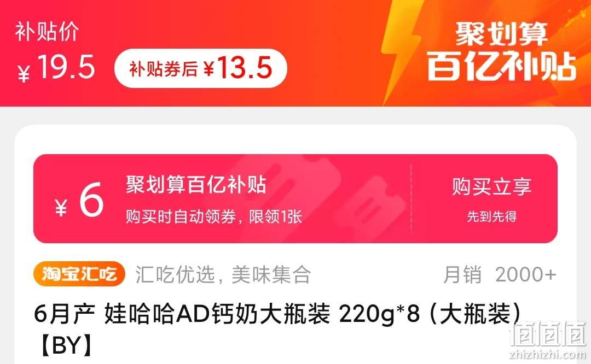Click the 聚划算百亿补贴 logo banner
591x364 pixels.
pyautogui.click(x=501, y=50)
